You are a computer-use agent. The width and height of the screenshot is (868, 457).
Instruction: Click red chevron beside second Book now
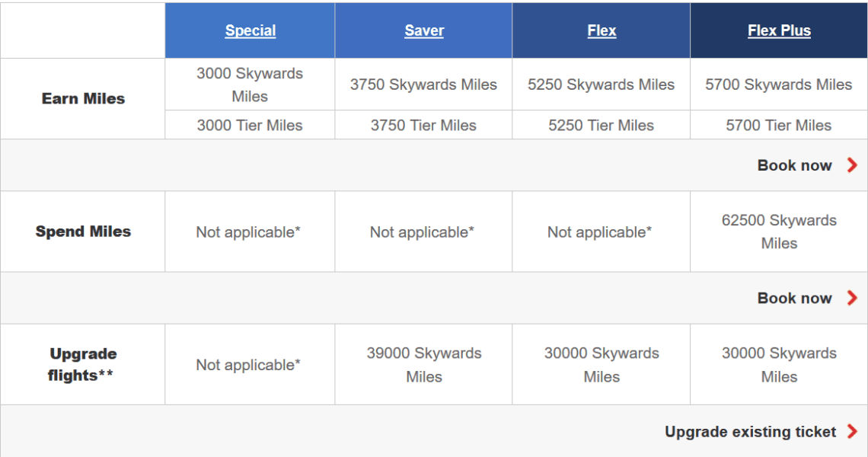pos(850,298)
